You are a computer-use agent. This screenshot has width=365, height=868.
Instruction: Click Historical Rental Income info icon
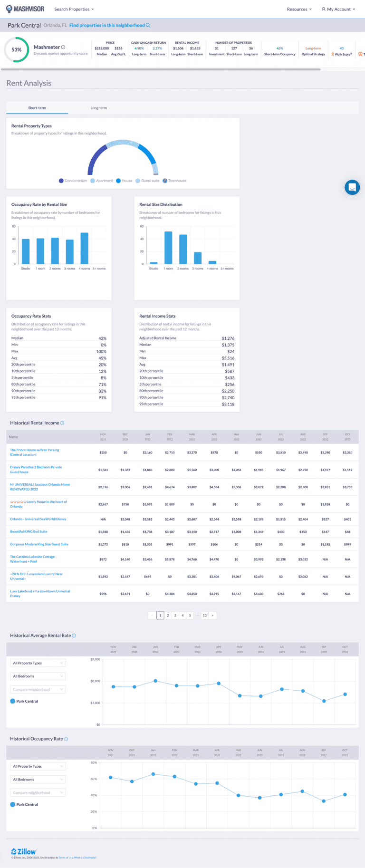(x=62, y=423)
